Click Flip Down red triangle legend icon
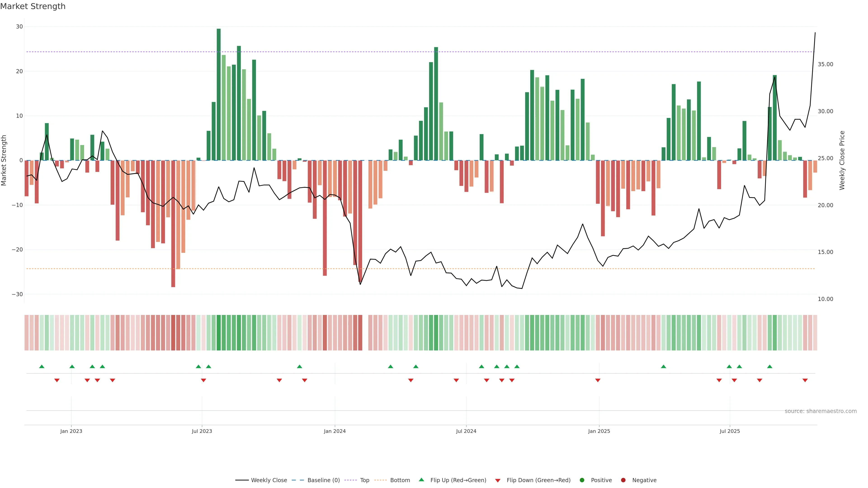Screen dimensions: 868x488 point(498,481)
